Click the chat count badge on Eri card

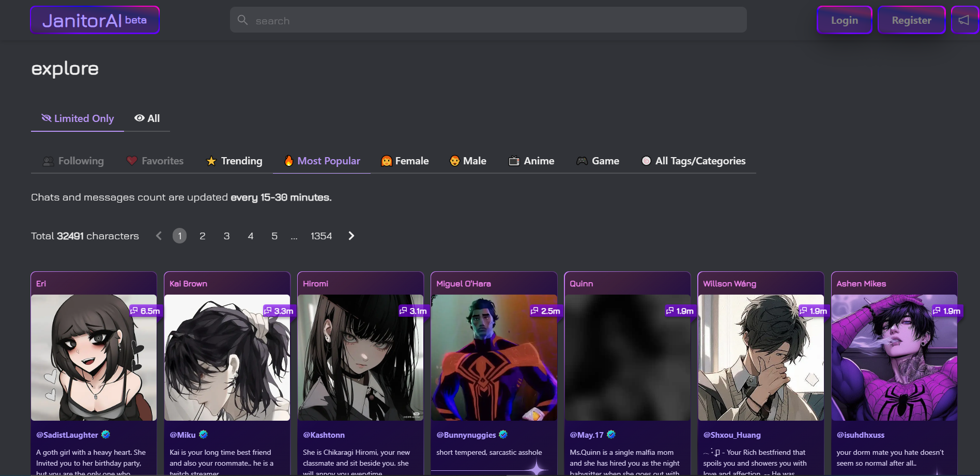click(145, 311)
